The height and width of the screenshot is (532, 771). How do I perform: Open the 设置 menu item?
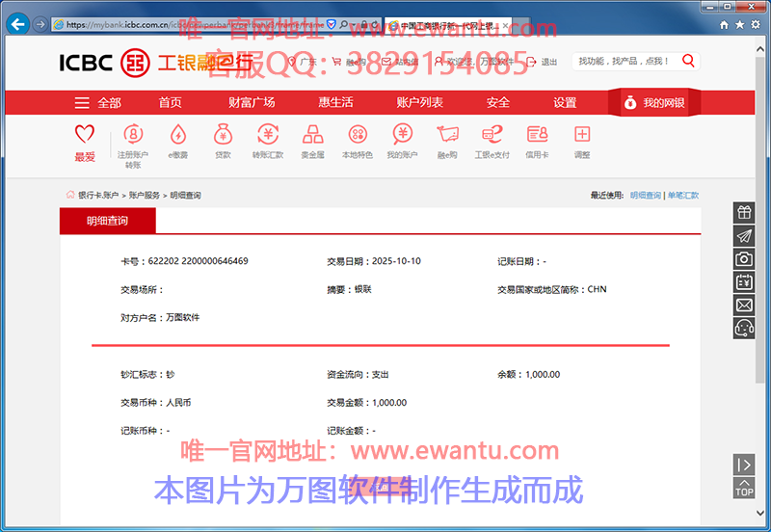coord(565,102)
